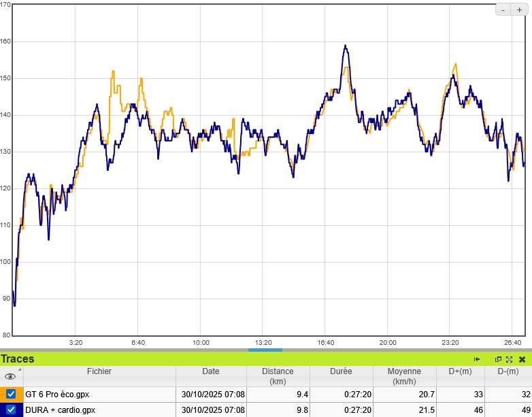Sort by Durée column header

pos(341,371)
